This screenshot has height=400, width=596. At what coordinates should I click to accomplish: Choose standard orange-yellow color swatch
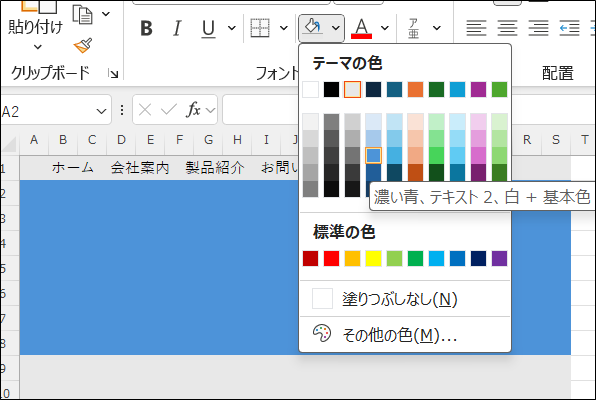(x=352, y=259)
